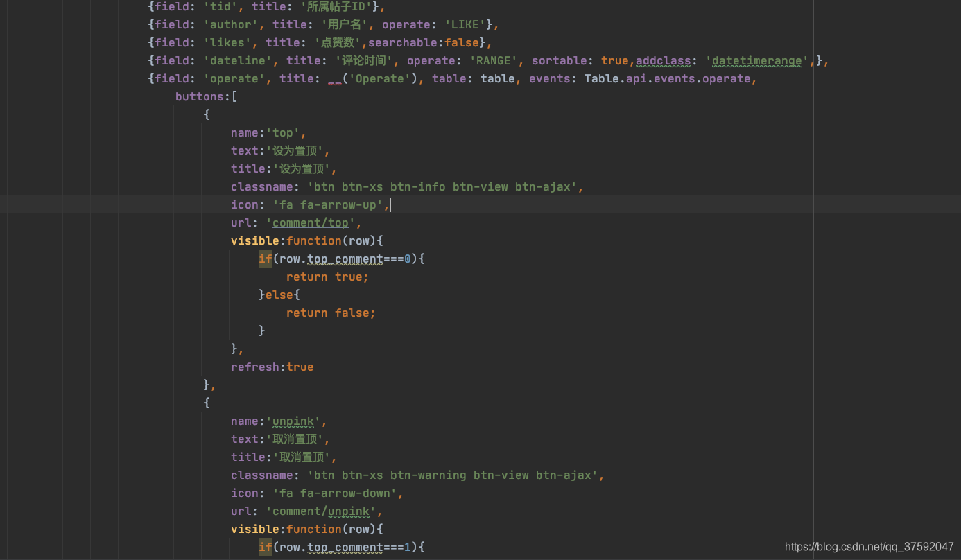
Task: Select the '评论时间' title string
Action: [x=365, y=61]
